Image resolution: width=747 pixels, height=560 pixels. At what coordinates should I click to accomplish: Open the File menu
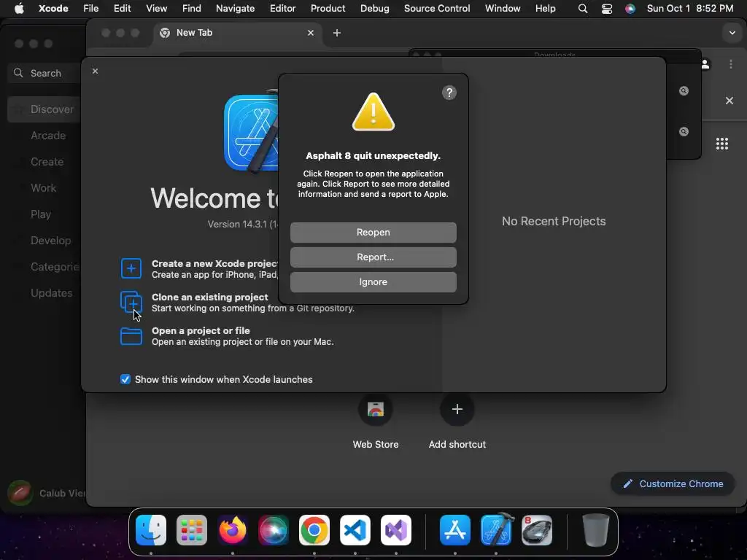90,8
